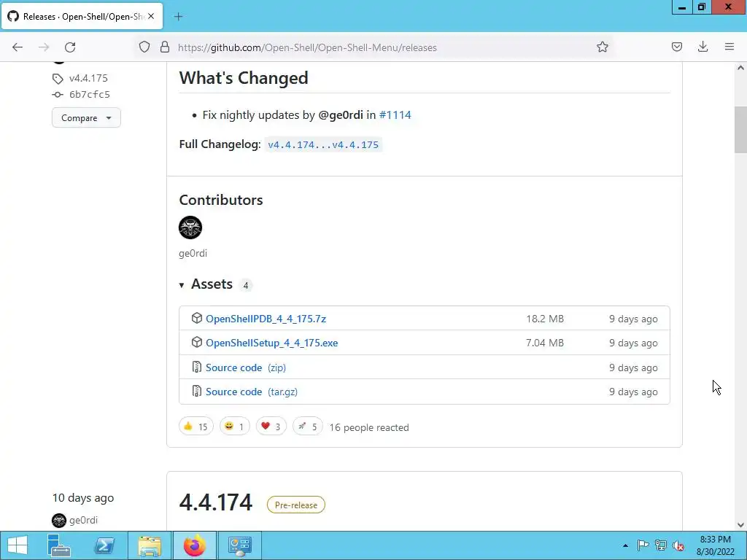Click the network tray icon
The width and height of the screenshot is (747, 560).
coord(661,545)
